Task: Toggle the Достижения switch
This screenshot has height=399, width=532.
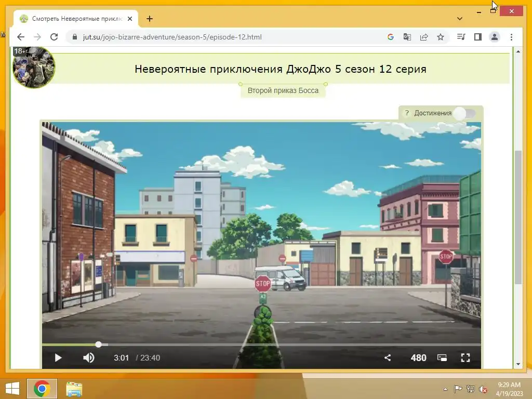Action: (465, 113)
